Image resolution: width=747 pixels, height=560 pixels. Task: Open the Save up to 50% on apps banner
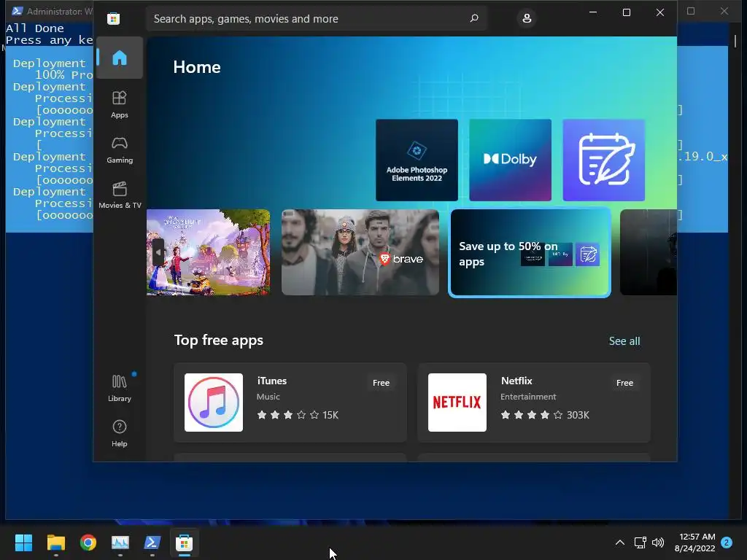530,252
